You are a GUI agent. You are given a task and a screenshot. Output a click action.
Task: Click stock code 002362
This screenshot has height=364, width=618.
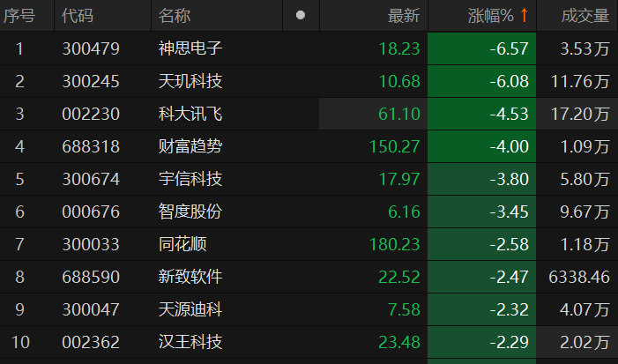point(91,342)
